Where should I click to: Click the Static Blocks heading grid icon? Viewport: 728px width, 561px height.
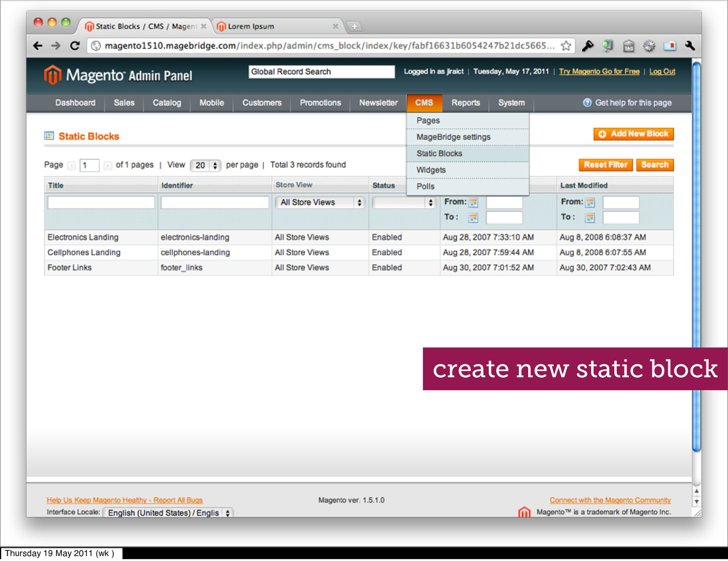pos(49,136)
